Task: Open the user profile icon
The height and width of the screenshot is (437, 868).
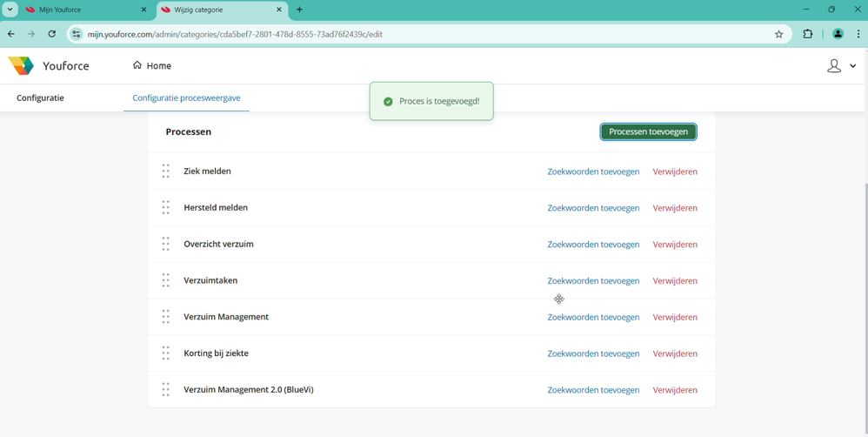Action: pos(834,66)
